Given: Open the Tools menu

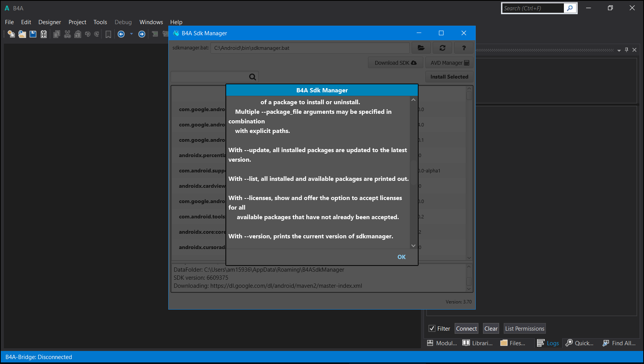Looking at the screenshot, I should click(100, 22).
